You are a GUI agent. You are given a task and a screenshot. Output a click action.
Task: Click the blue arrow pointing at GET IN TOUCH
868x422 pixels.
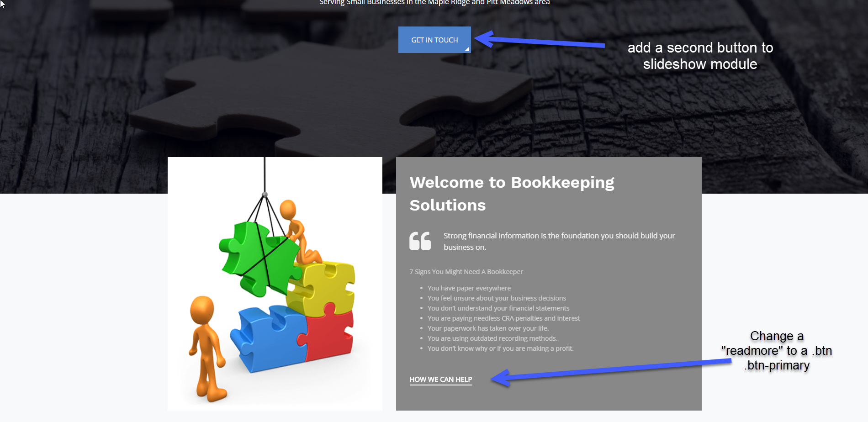539,40
